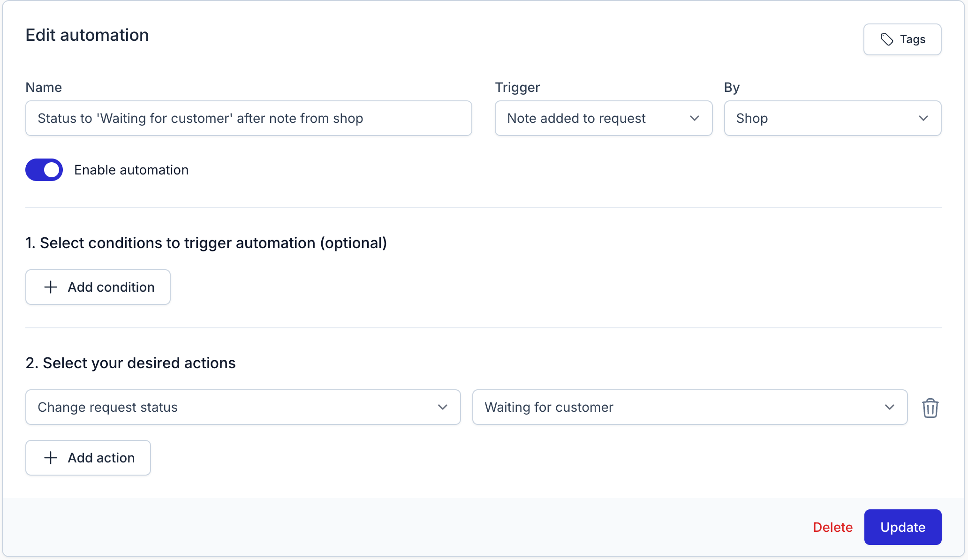Screen dimensions: 968x560
Task: Click the chevron arrow in the Trigger dropdown
Action: [x=695, y=118]
